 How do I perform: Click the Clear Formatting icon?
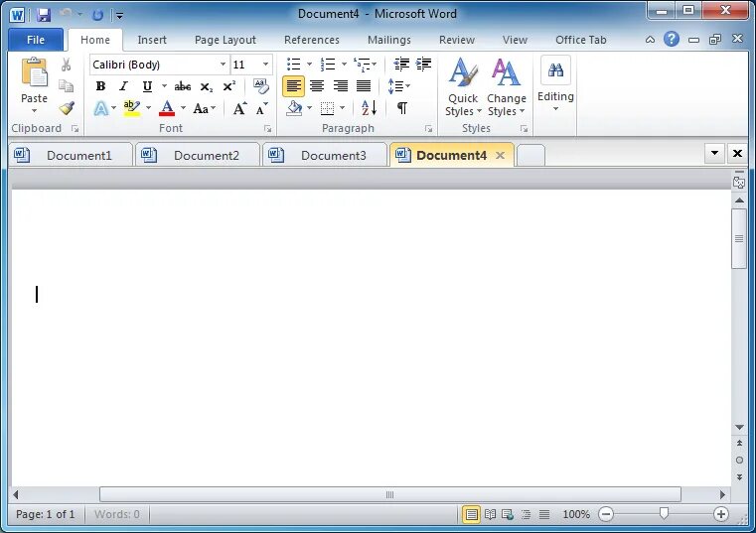click(x=261, y=86)
